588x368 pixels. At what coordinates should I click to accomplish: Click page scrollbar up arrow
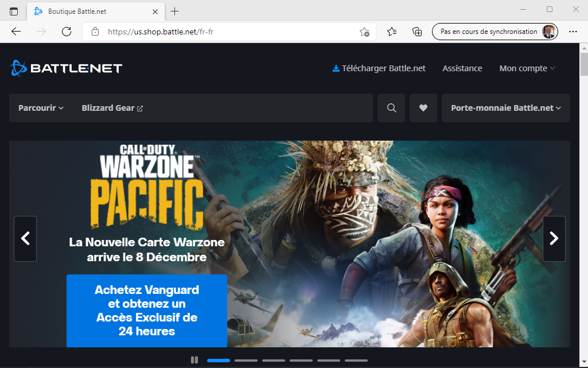coord(584,48)
